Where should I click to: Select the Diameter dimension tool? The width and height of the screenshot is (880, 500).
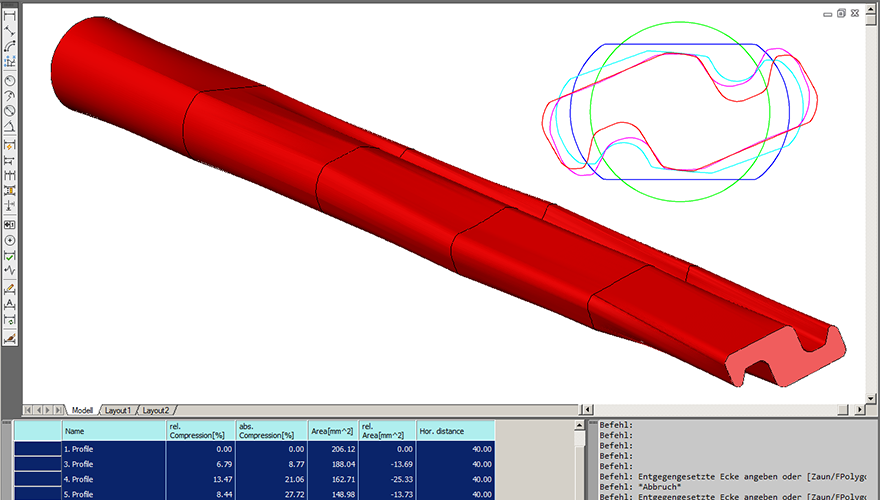pos(10,111)
